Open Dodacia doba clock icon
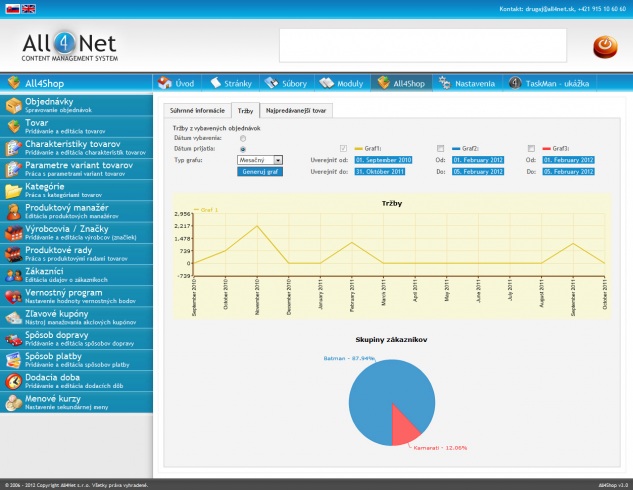Screen dimensions: 633x490 pyautogui.click(x=13, y=381)
